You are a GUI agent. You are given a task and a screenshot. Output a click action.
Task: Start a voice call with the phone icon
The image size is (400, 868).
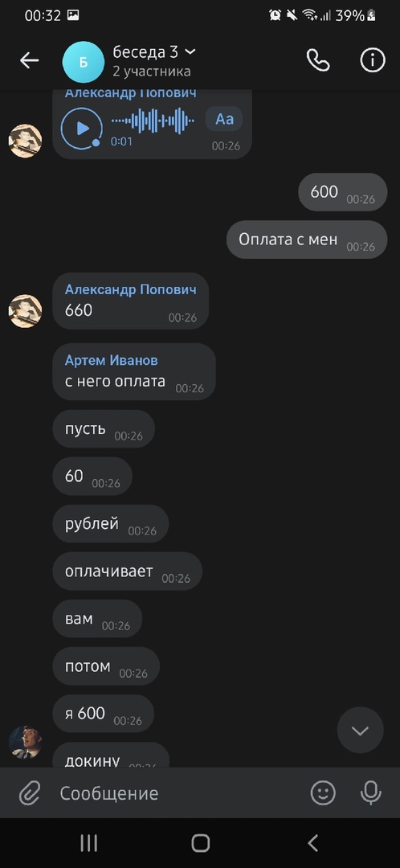coord(318,61)
